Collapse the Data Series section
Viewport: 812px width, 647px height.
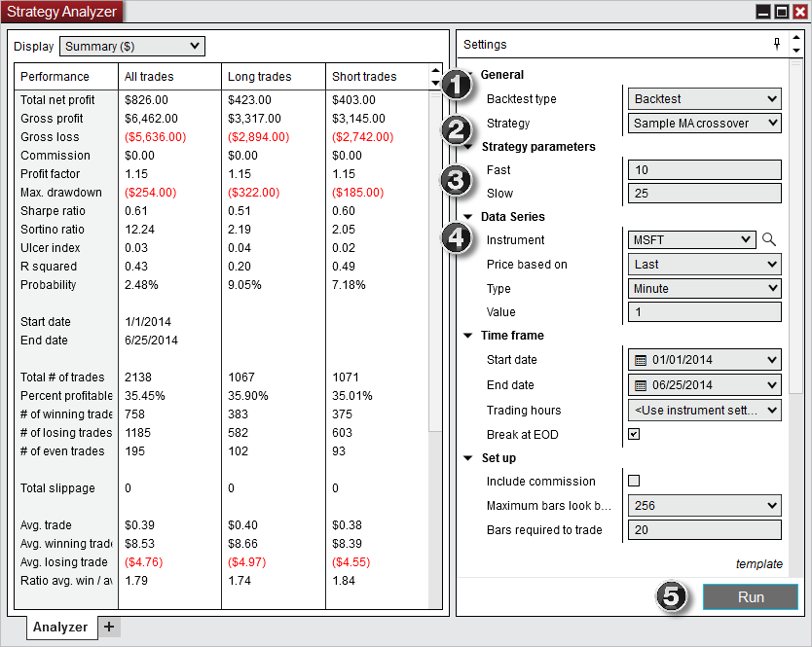click(x=468, y=216)
